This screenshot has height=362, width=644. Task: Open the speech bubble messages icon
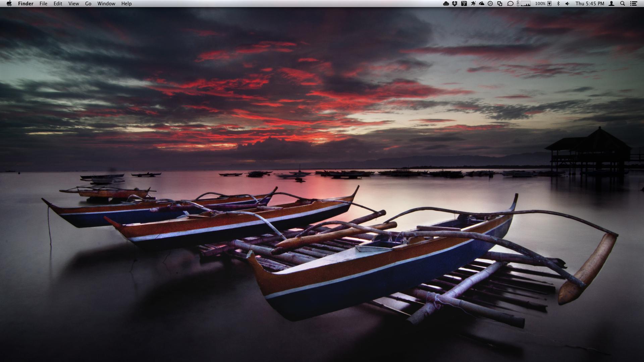(x=510, y=4)
